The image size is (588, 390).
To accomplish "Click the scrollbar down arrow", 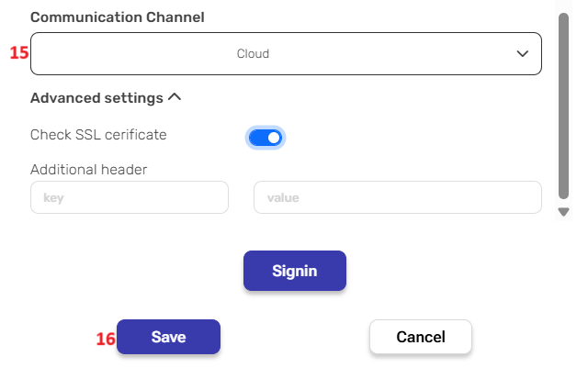I will (564, 212).
